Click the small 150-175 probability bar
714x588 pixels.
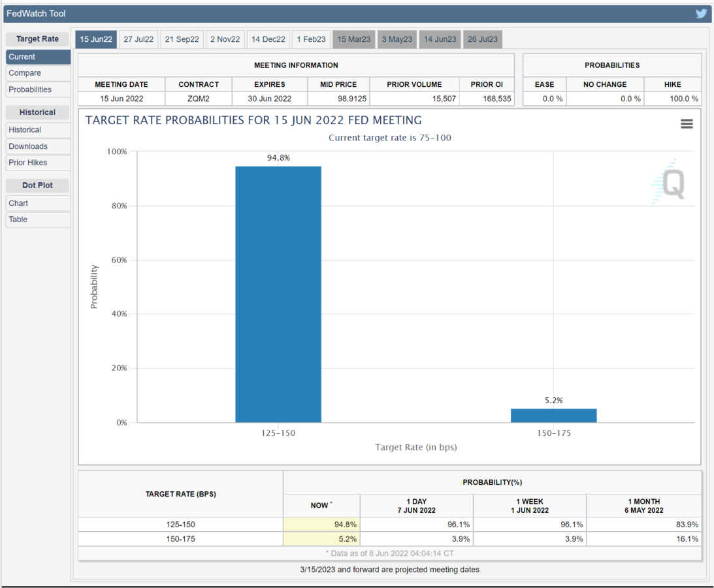click(x=553, y=416)
